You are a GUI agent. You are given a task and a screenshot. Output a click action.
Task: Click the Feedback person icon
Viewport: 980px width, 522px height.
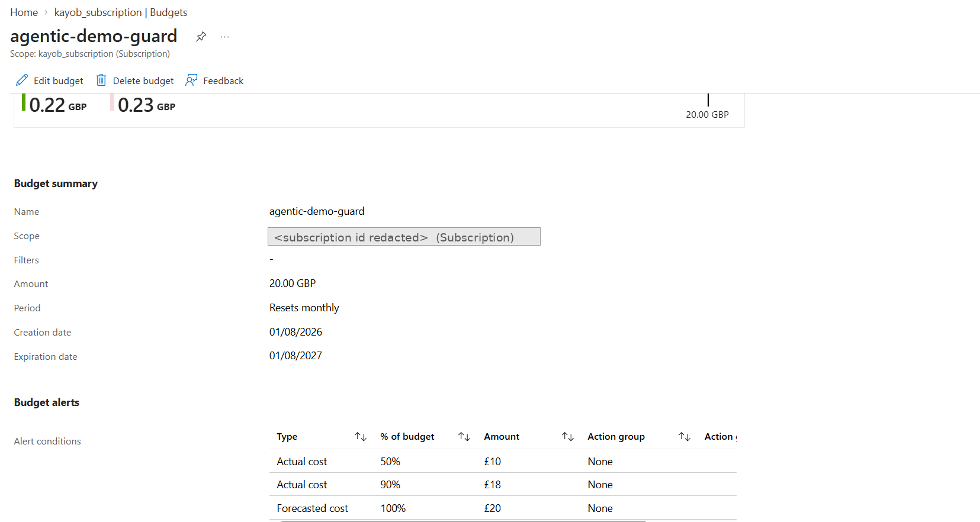tap(191, 80)
